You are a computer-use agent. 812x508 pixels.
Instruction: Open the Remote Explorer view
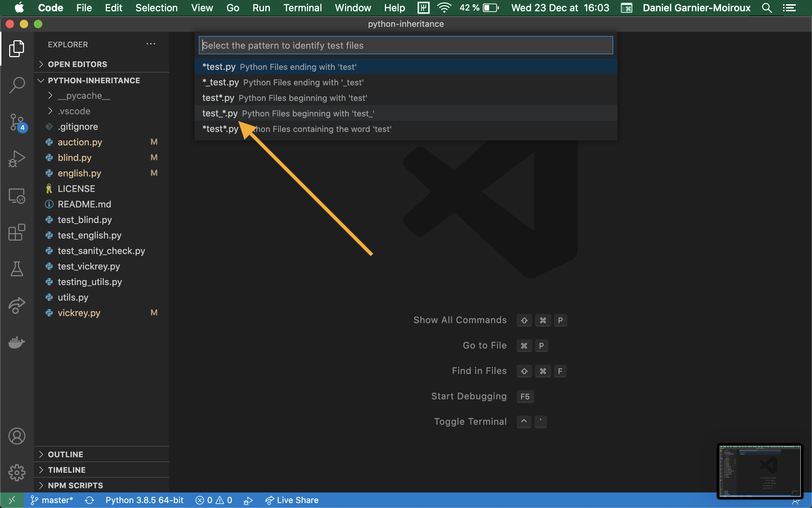pos(17,195)
